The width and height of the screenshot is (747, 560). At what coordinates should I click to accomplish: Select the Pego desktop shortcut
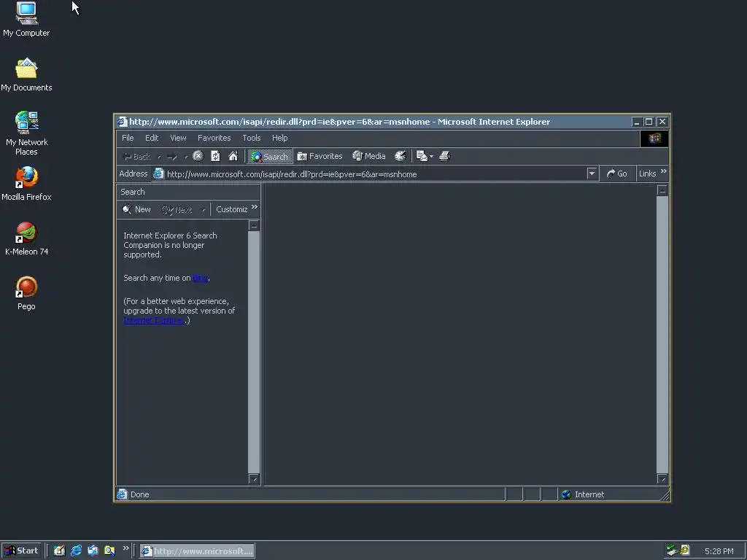coord(26,293)
